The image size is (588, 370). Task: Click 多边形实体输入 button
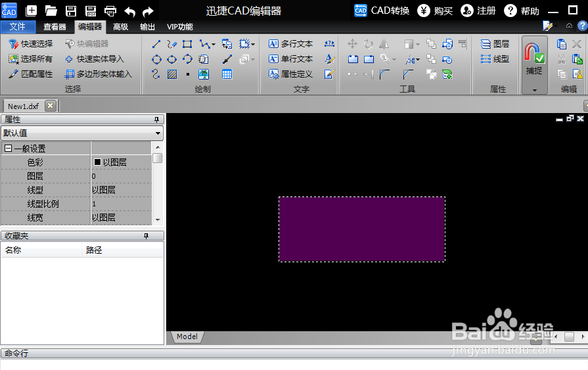pos(99,74)
